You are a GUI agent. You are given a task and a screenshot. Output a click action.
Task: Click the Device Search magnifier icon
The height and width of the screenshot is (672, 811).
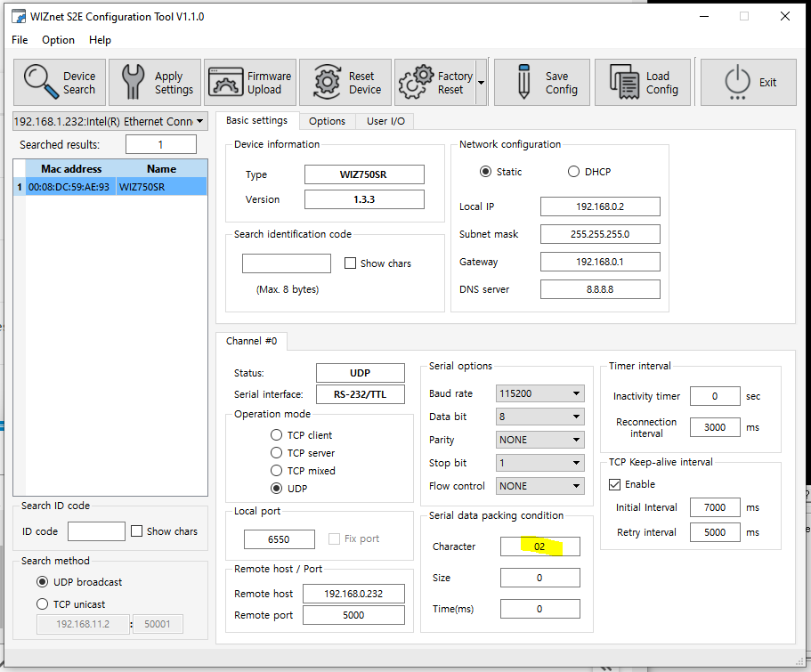coord(41,82)
